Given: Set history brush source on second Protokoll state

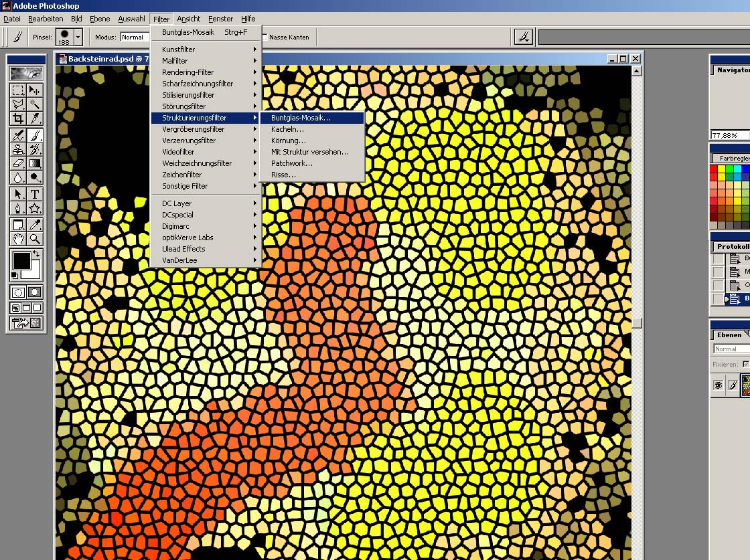Looking at the screenshot, I should point(719,272).
